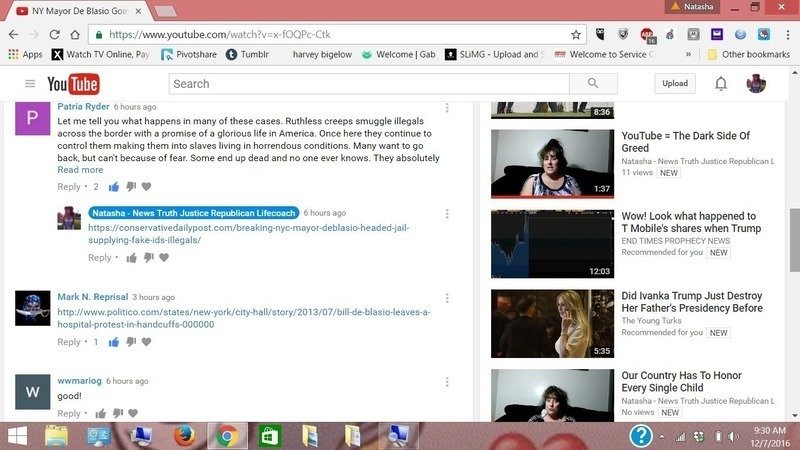Like wwmariog's comment
This screenshot has width=800, height=450.
point(101,413)
